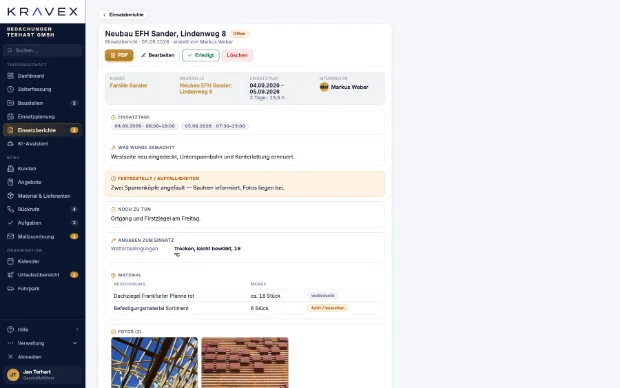Open Familie Sander customer link

129,85
